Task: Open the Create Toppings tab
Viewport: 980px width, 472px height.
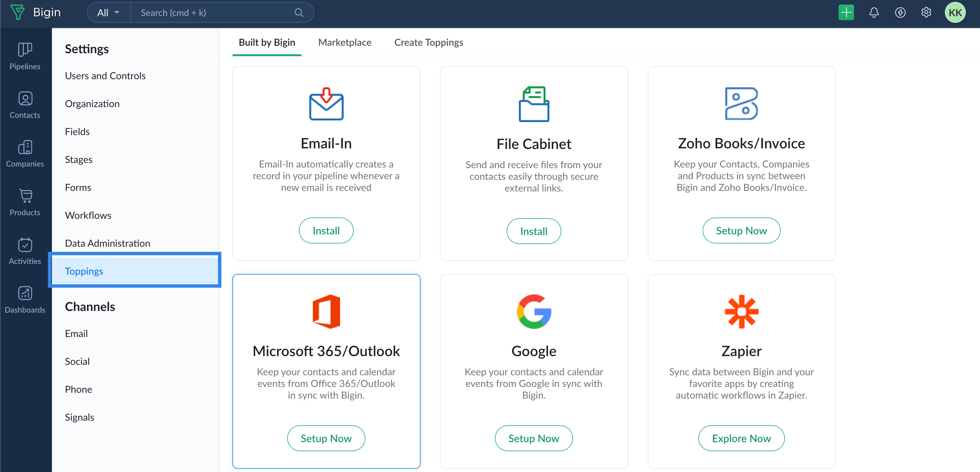Action: pyautogui.click(x=428, y=42)
